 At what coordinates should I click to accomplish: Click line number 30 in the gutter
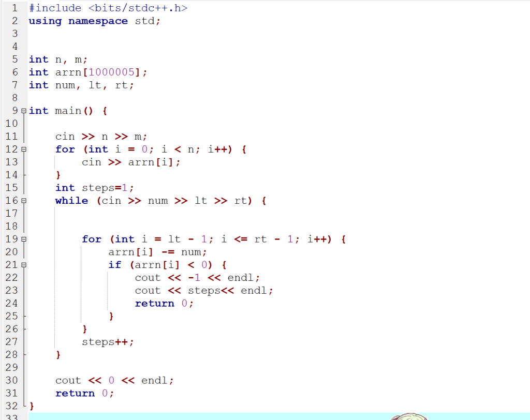(11, 380)
